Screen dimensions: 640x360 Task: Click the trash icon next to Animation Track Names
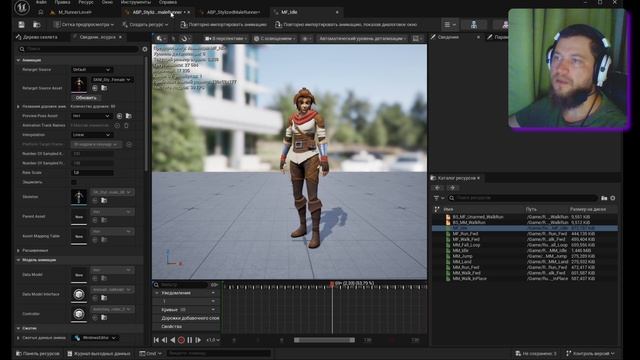[x=126, y=125]
